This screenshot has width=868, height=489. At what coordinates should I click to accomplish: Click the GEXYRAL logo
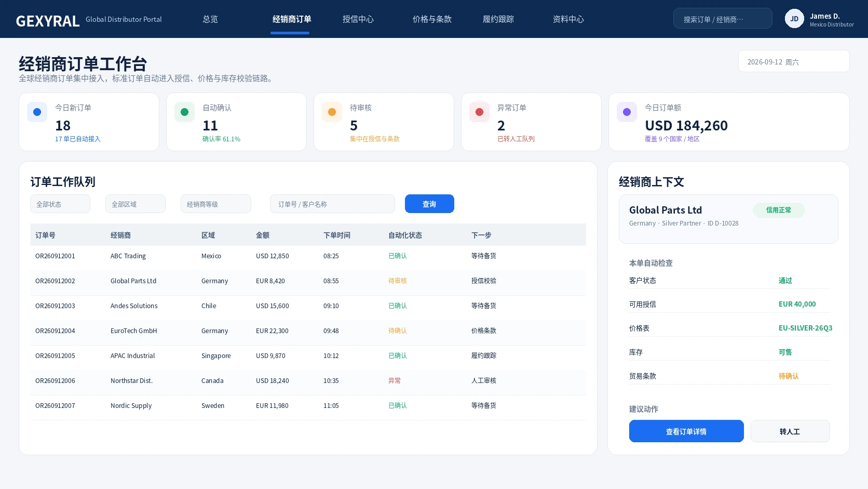(48, 21)
